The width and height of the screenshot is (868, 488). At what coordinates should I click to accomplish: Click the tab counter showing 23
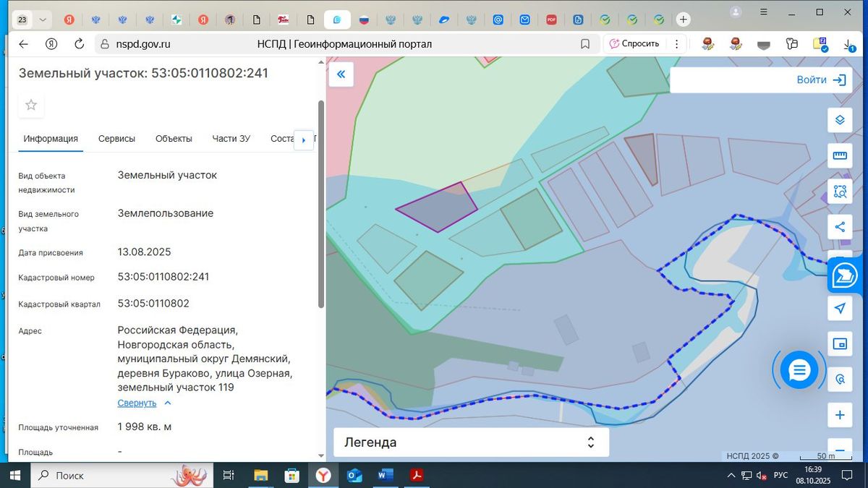coord(22,20)
